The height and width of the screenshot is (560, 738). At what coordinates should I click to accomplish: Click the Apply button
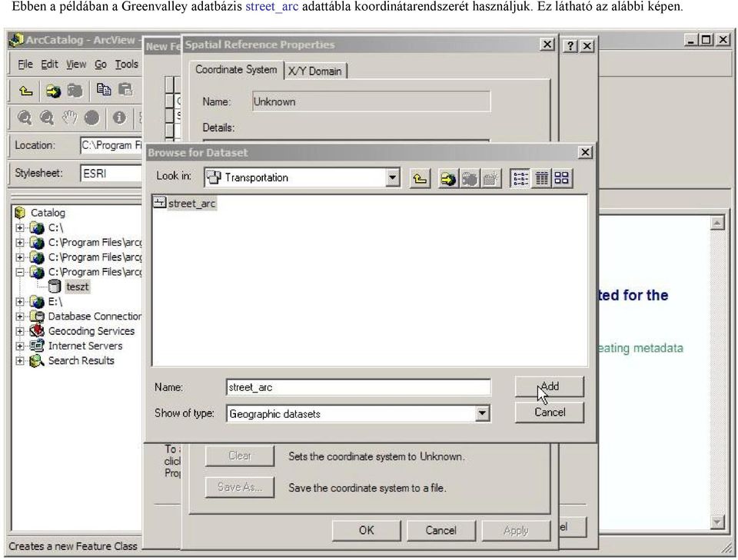[516, 530]
